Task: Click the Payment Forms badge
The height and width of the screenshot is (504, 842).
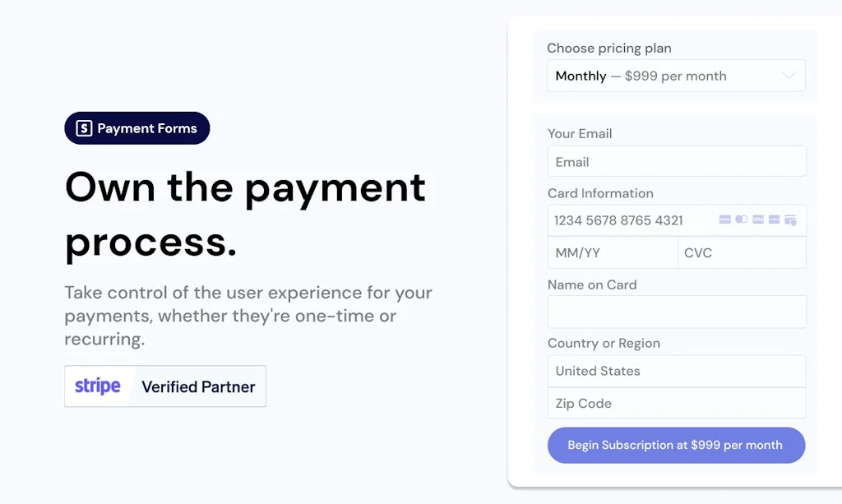Action: point(136,128)
